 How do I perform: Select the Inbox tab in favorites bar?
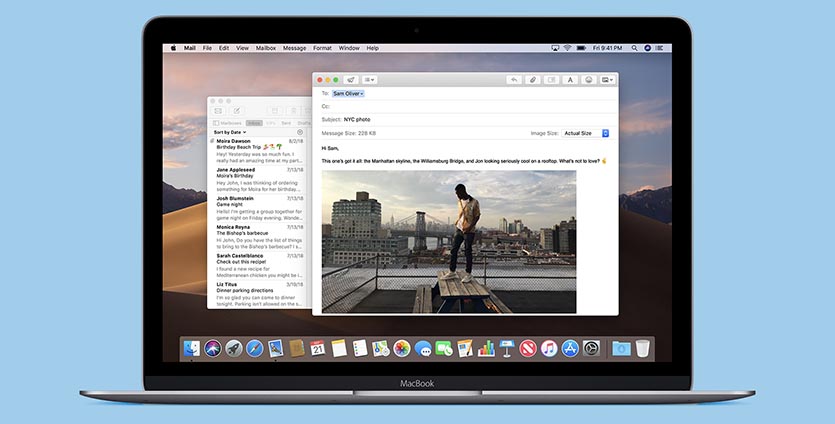(x=254, y=123)
